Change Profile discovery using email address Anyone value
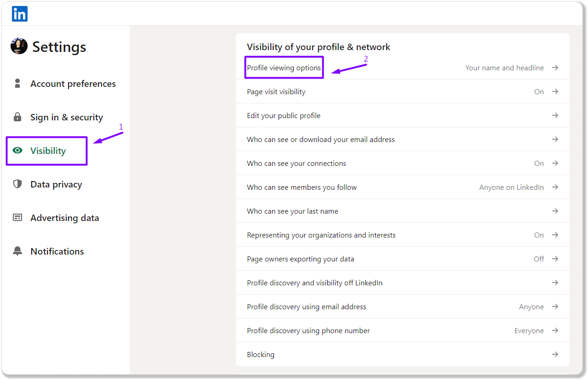This screenshot has height=380, width=588. click(531, 307)
